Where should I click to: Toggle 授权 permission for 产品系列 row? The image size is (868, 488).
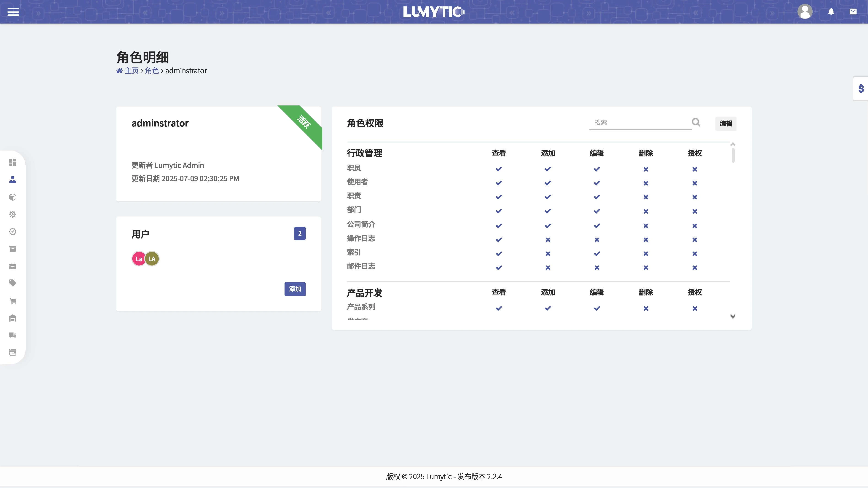point(694,308)
